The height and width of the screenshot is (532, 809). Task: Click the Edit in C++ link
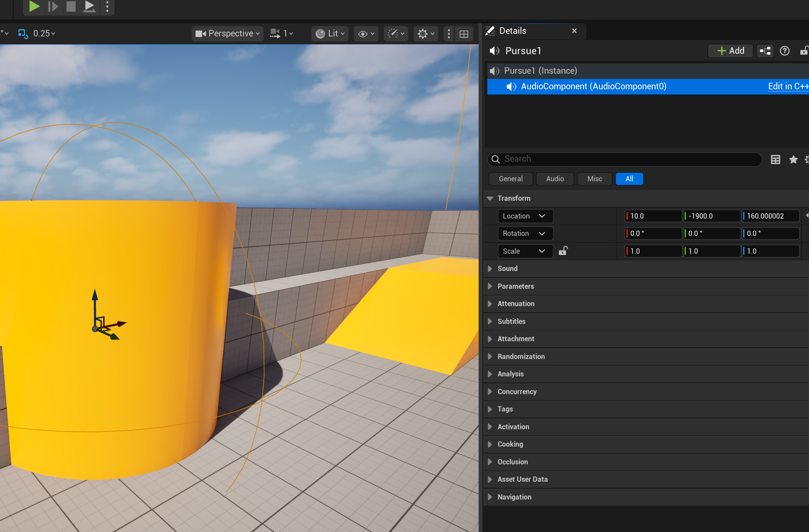[787, 86]
